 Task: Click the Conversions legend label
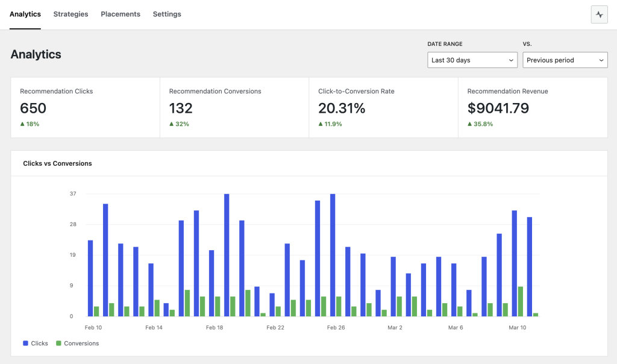coord(81,343)
